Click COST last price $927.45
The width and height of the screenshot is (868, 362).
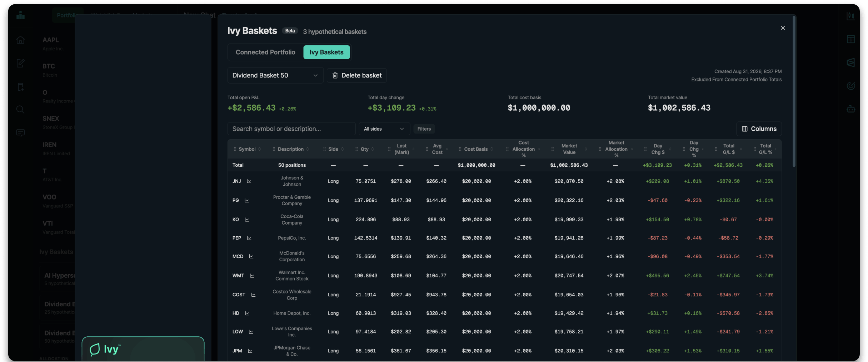click(401, 295)
